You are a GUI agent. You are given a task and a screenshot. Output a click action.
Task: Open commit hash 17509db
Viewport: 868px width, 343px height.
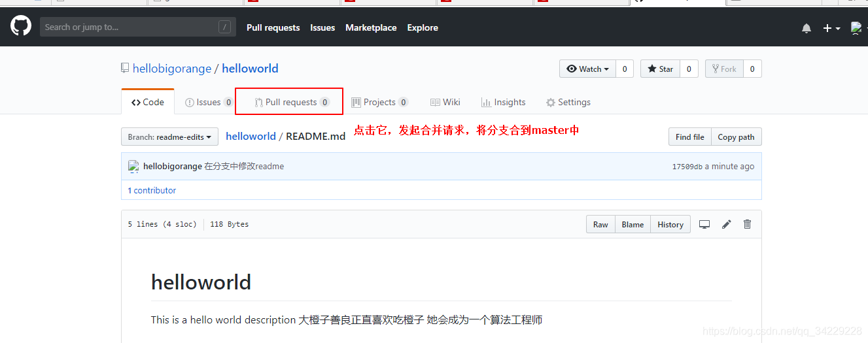point(687,167)
